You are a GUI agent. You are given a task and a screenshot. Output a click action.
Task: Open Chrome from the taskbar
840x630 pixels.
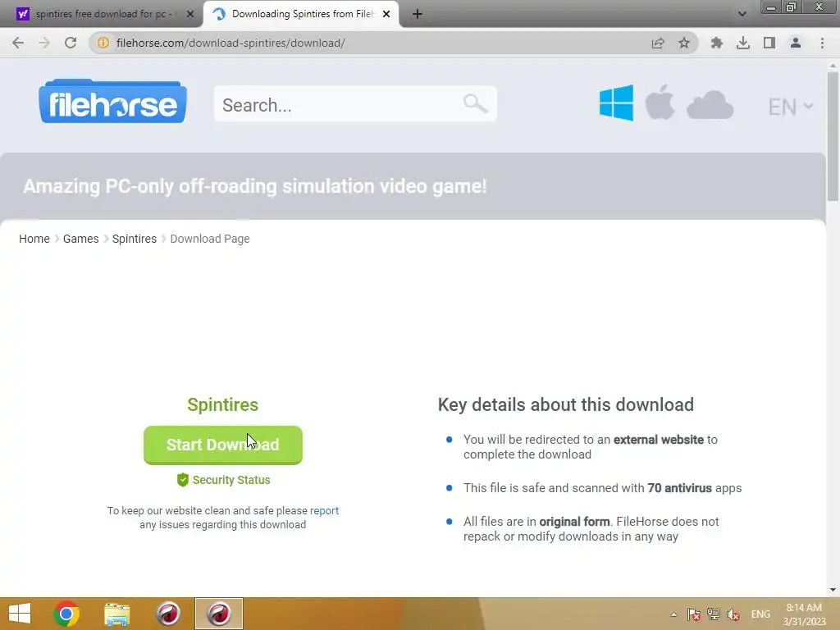click(66, 614)
